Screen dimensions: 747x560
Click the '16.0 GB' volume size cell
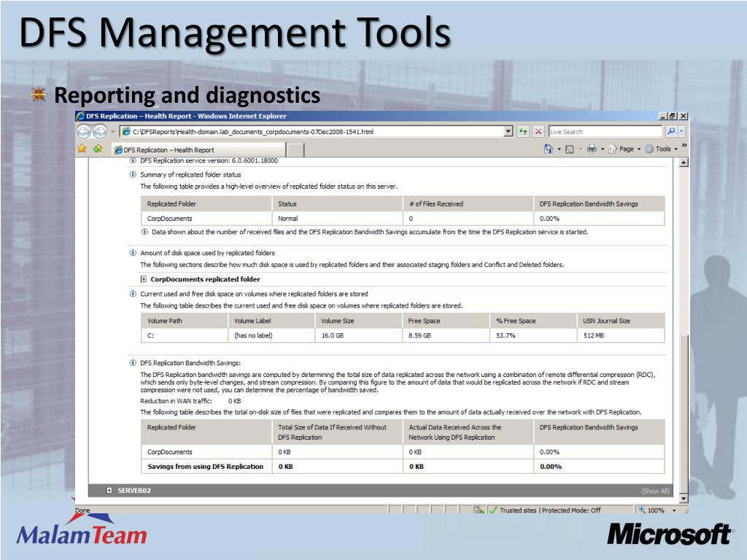pyautogui.click(x=358, y=335)
